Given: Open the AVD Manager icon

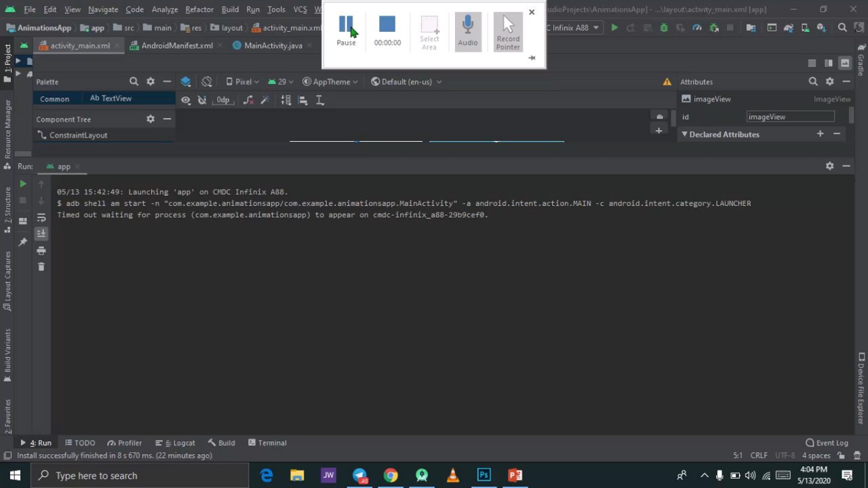Looking at the screenshot, I should tap(807, 28).
